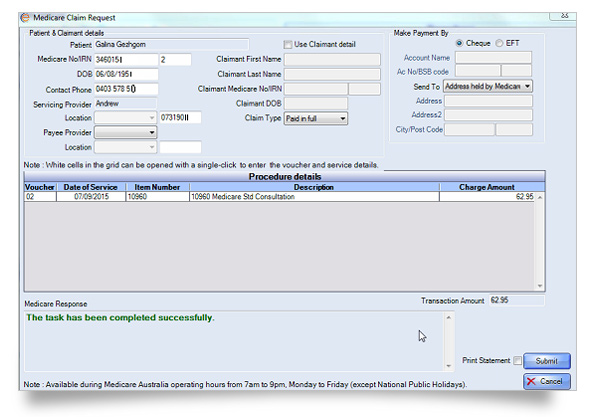593x417 pixels.
Task: Click the Claimant First Name field
Action: 332,60
